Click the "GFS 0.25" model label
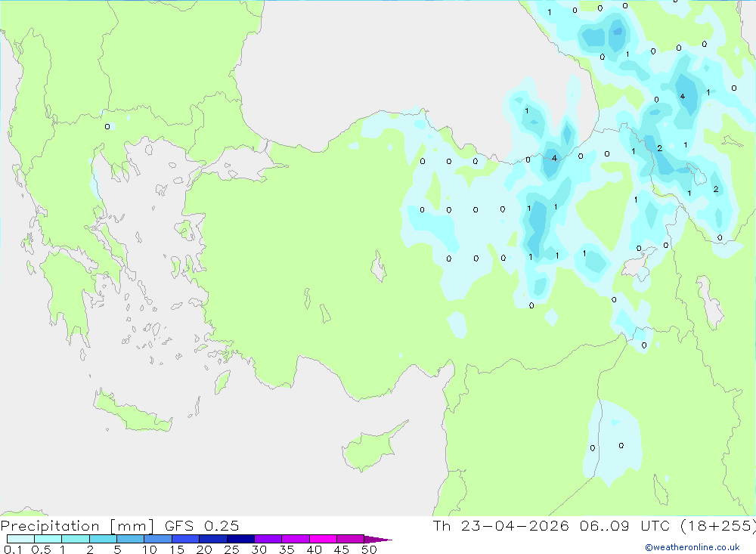The height and width of the screenshot is (554, 756). [x=202, y=525]
